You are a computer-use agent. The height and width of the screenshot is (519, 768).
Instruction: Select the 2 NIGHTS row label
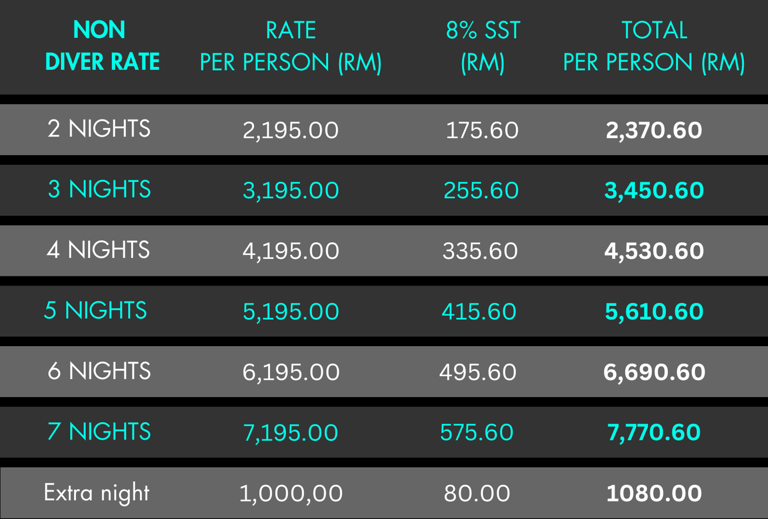[99, 129]
